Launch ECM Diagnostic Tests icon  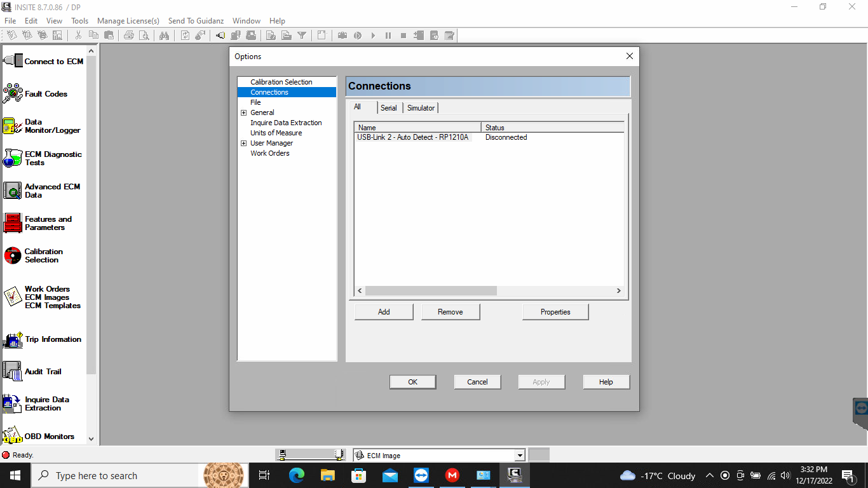pyautogui.click(x=43, y=158)
